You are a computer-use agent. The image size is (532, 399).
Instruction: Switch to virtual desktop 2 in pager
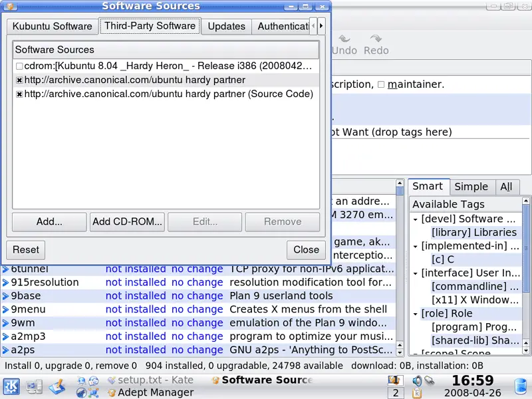(395, 393)
